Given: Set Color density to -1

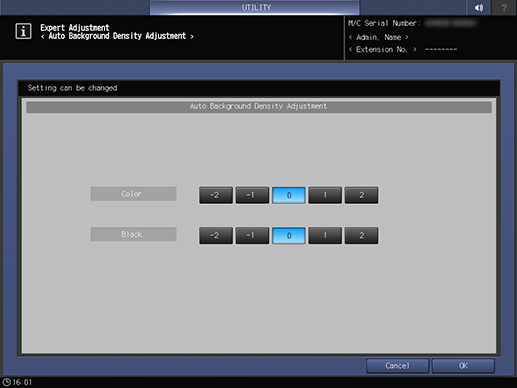Looking at the screenshot, I should tap(252, 195).
